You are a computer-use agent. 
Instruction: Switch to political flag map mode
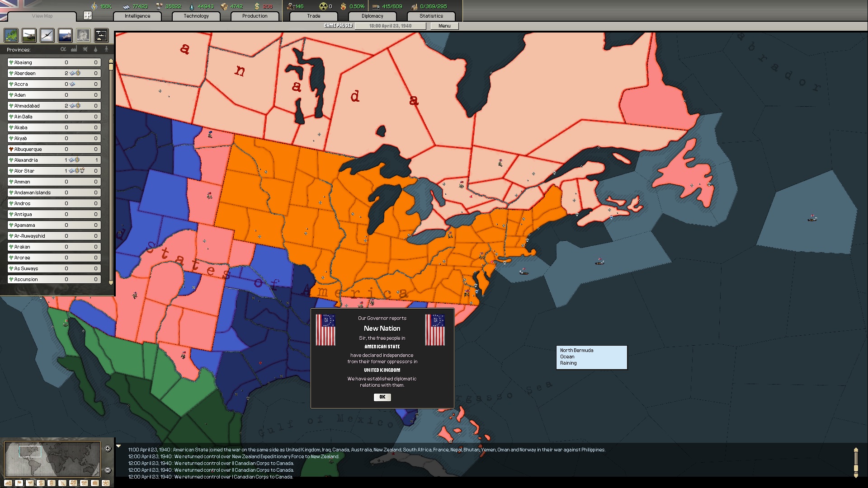click(19, 483)
